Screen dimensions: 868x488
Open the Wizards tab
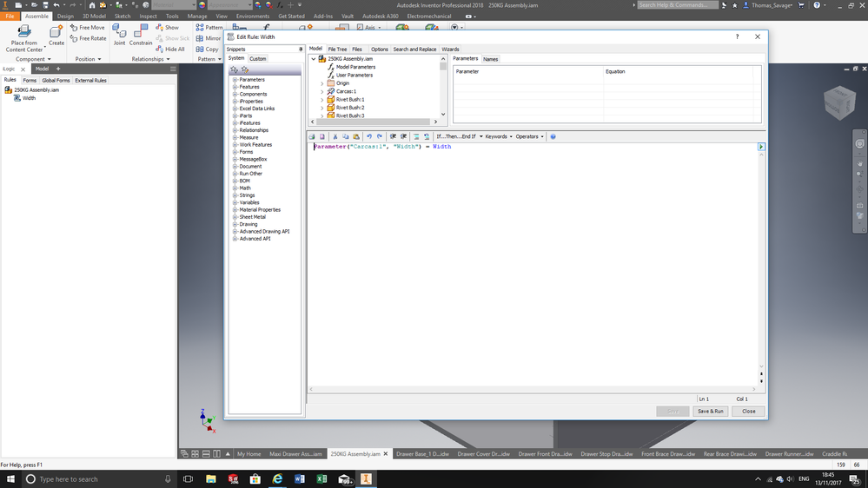(450, 49)
